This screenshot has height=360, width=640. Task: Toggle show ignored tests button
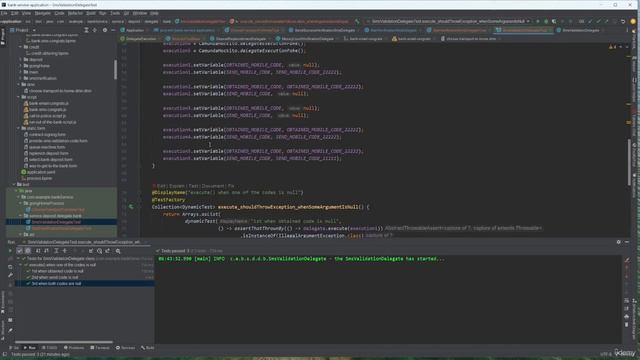27,251
